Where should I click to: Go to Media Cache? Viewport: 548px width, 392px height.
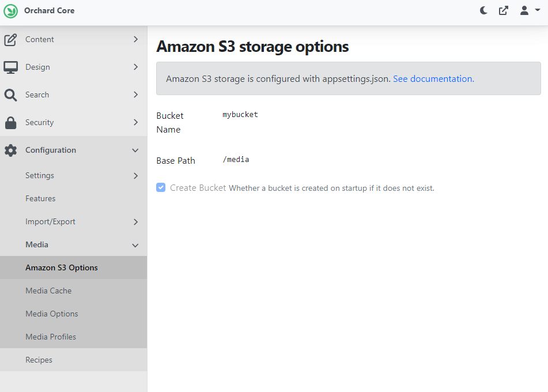tap(73, 291)
